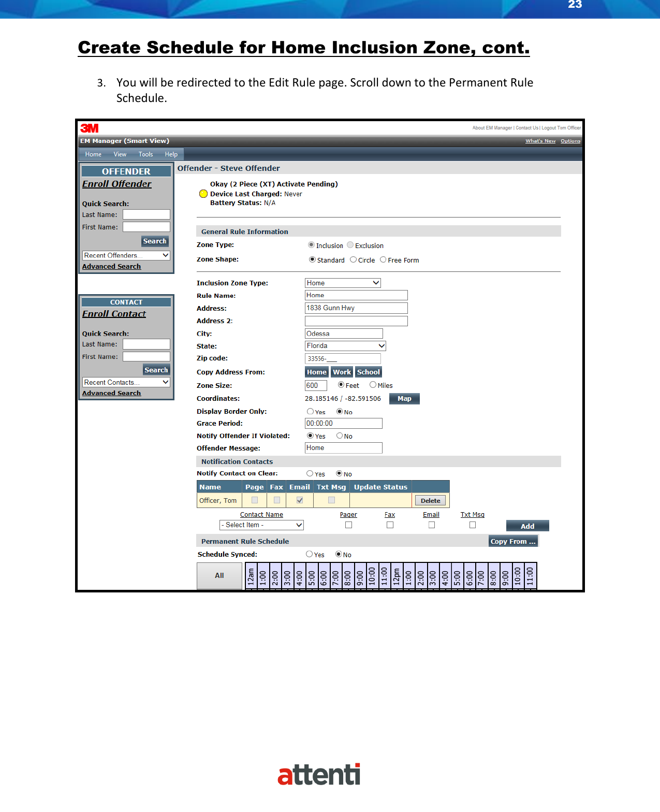This screenshot has height=812, width=660.
Task: Click Search button in Contact panel
Action: click(156, 370)
